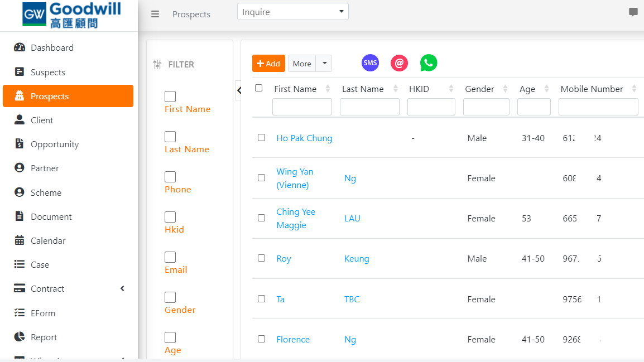Expand the More button dropdown arrow

click(324, 64)
